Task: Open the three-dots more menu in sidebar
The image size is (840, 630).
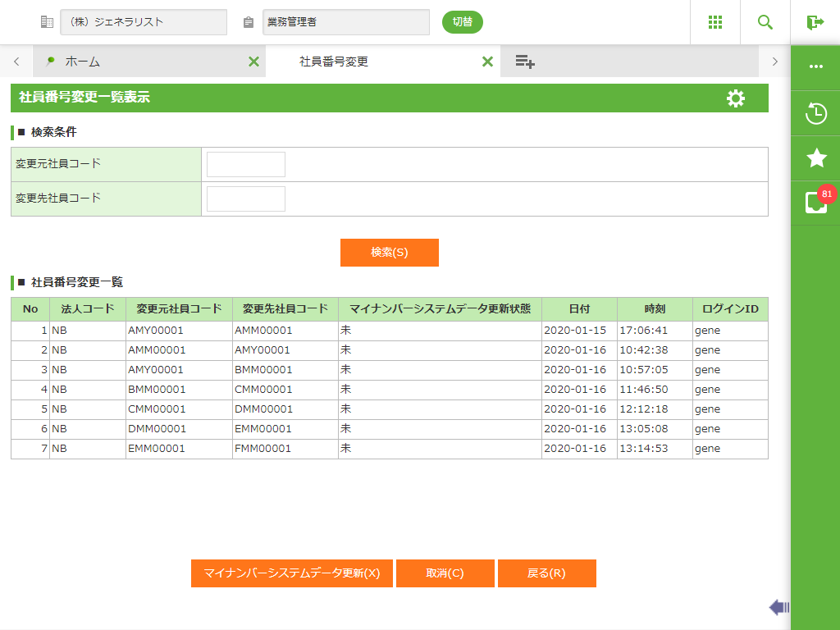Action: point(815,67)
